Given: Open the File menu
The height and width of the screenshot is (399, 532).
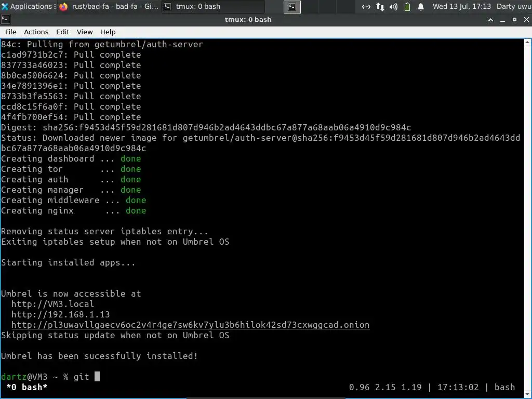Looking at the screenshot, I should pyautogui.click(x=10, y=32).
